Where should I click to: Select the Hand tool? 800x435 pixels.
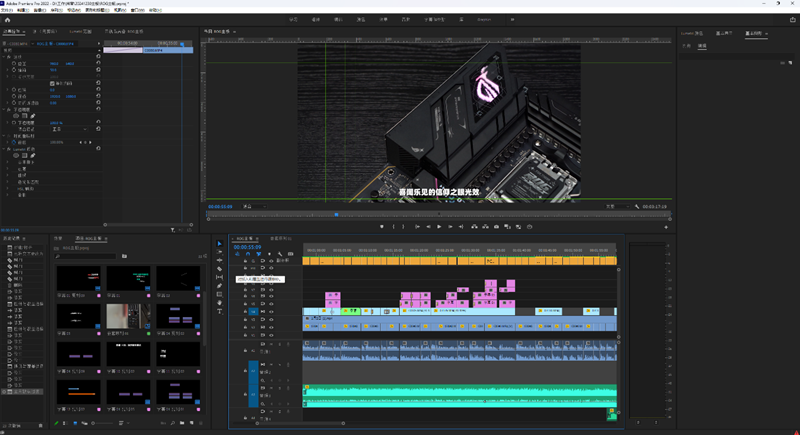[220, 303]
